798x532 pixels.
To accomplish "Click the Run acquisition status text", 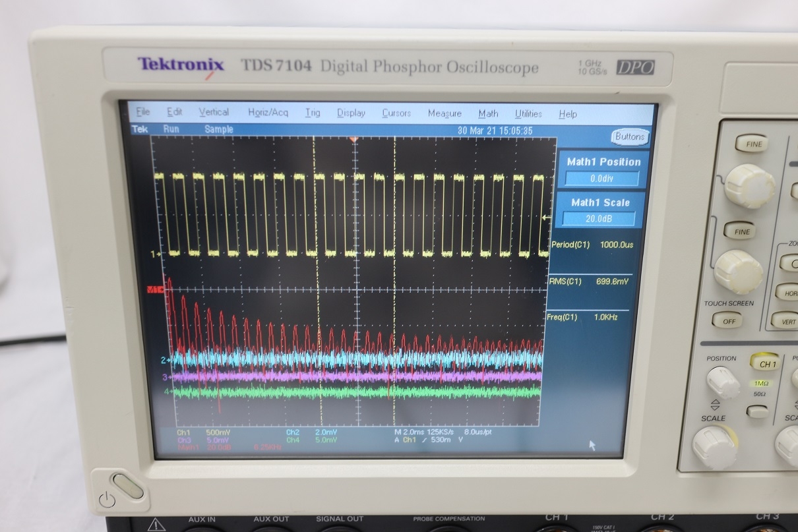I will 171,129.
